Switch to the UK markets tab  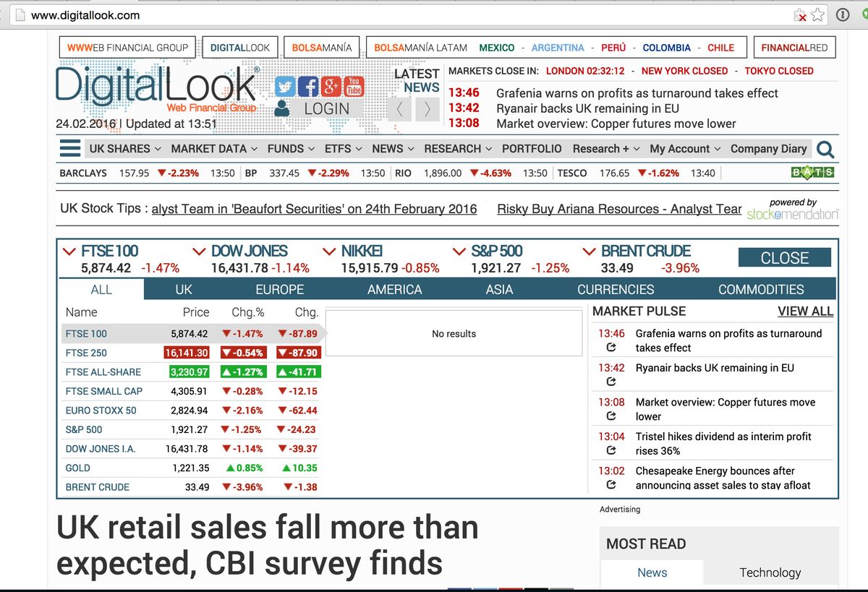coord(184,289)
